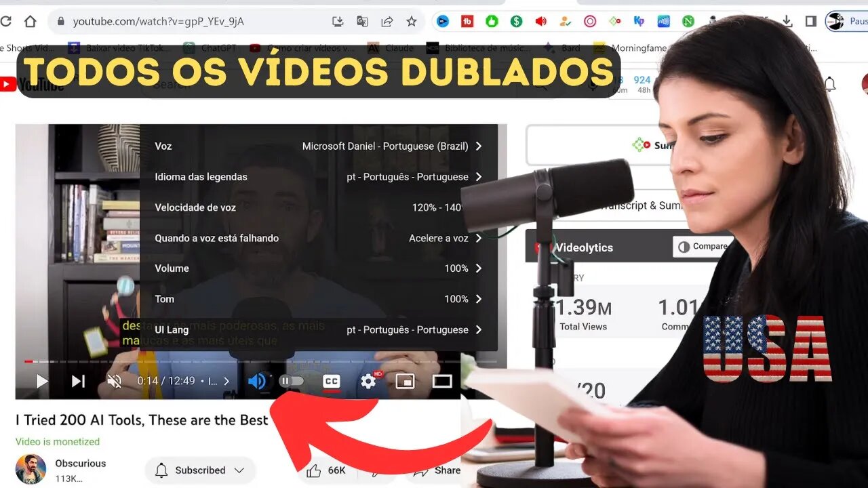Screen dimensions: 868x488
Task: Open the Obscurious channel avatar
Action: (31, 469)
